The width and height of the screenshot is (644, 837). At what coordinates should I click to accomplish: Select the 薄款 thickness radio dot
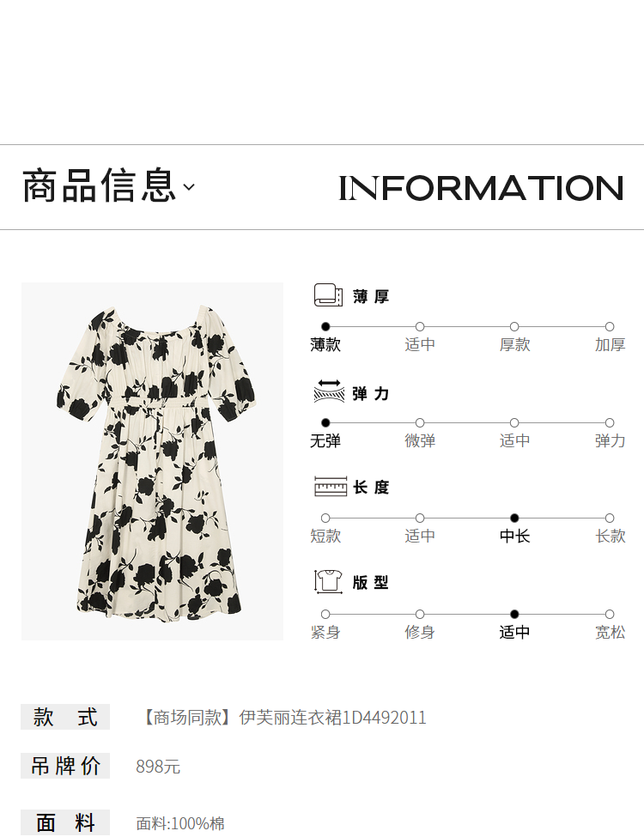click(325, 327)
